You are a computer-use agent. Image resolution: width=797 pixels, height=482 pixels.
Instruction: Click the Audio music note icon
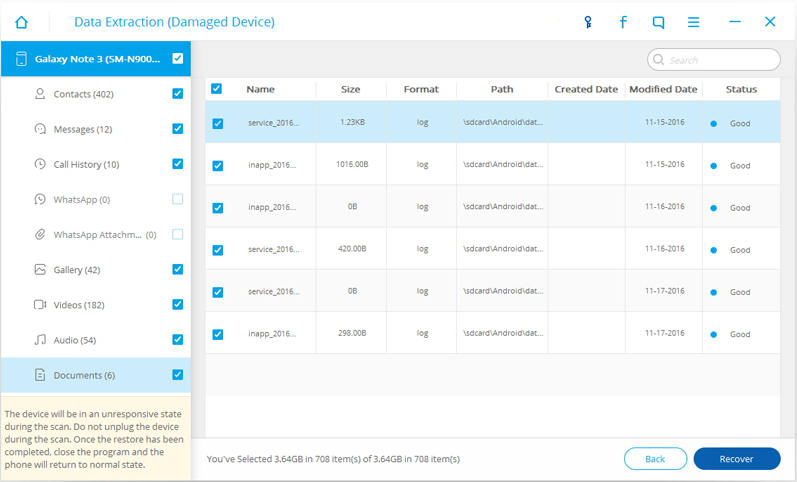click(x=40, y=340)
